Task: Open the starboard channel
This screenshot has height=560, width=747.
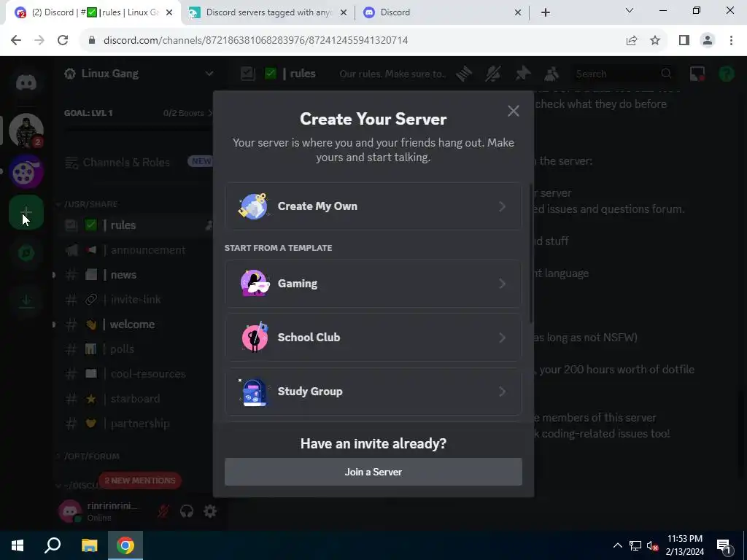Action: click(x=136, y=399)
